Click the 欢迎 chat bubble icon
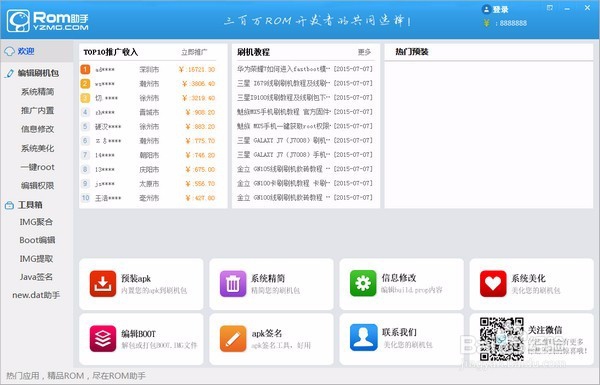The width and height of the screenshot is (600, 385). [x=9, y=51]
